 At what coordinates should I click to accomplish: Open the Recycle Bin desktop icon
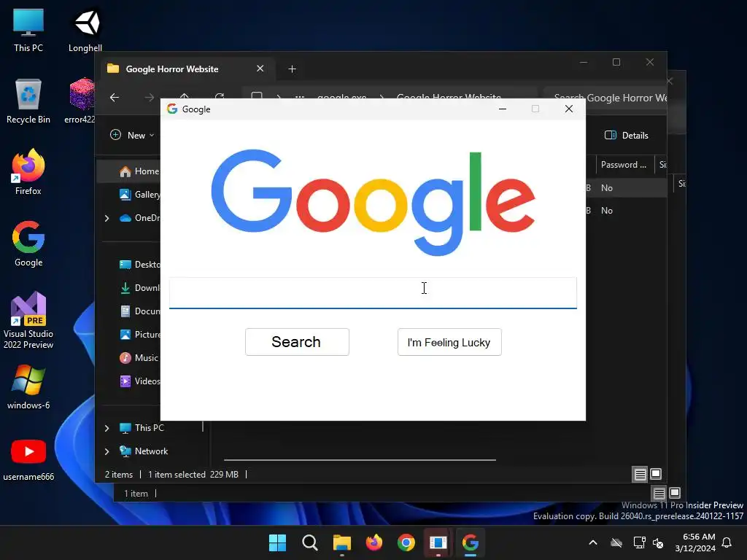(x=28, y=101)
